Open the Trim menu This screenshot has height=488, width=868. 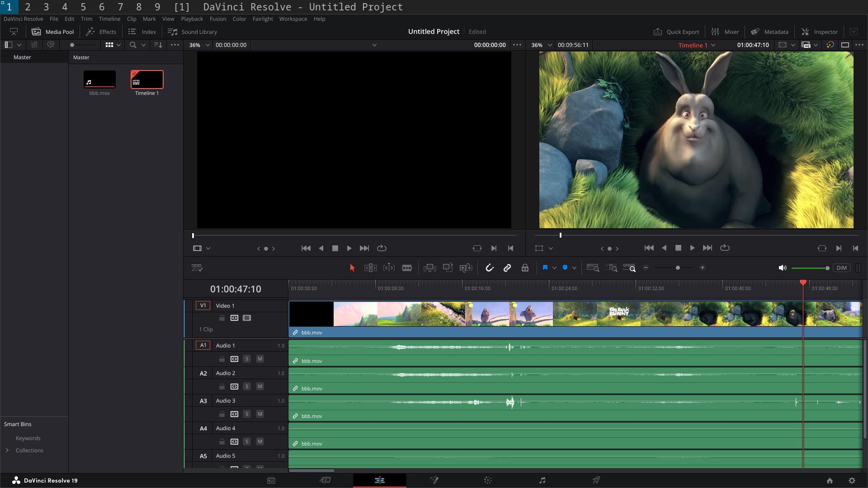(86, 19)
